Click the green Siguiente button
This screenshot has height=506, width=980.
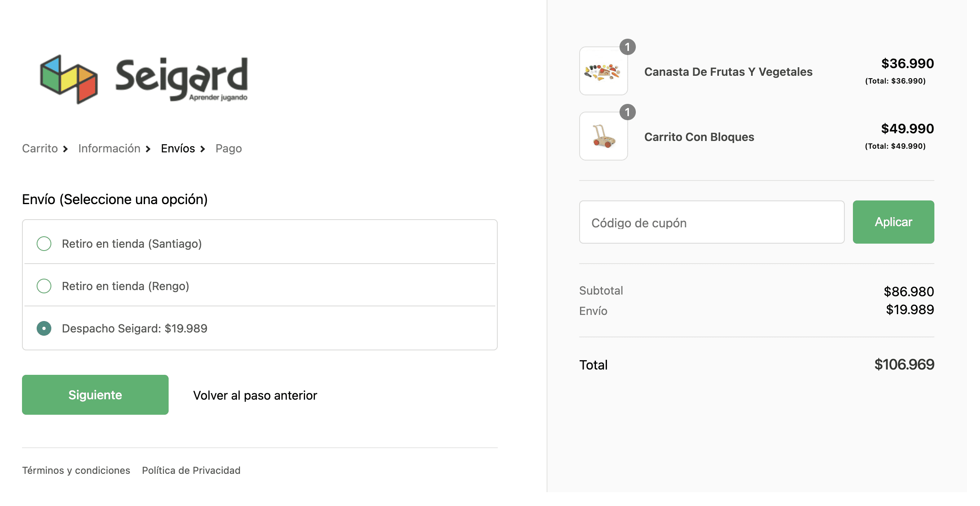[x=95, y=395]
